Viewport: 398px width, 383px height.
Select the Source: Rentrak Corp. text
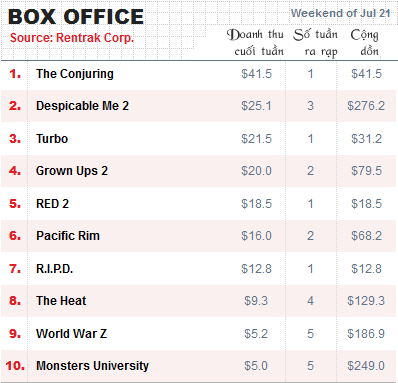pos(72,38)
